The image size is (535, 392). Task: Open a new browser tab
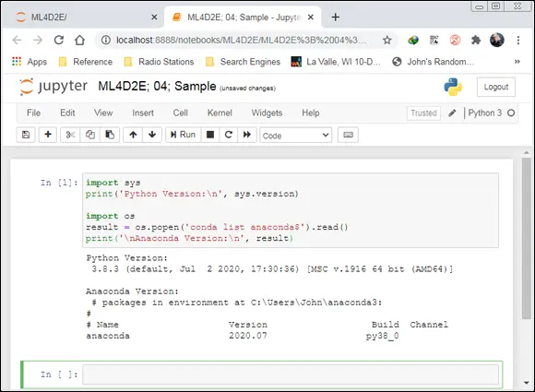click(x=336, y=17)
